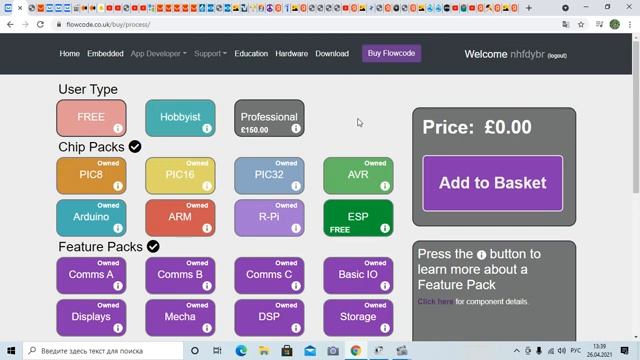Click Add to Basket button
Screen dimensions: 640x360
click(493, 183)
